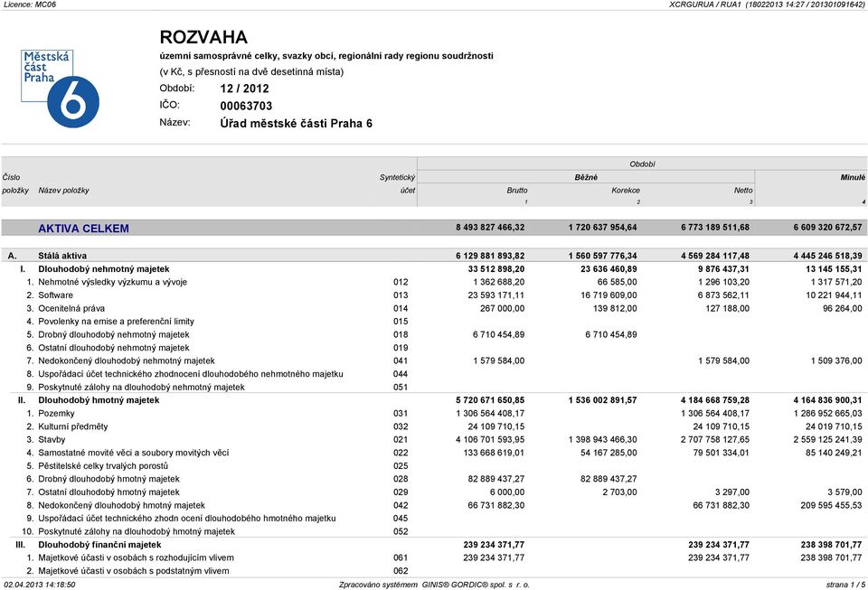Click the period value 12 / 2012
Screen dimensions: 868x590
[x=244, y=89]
